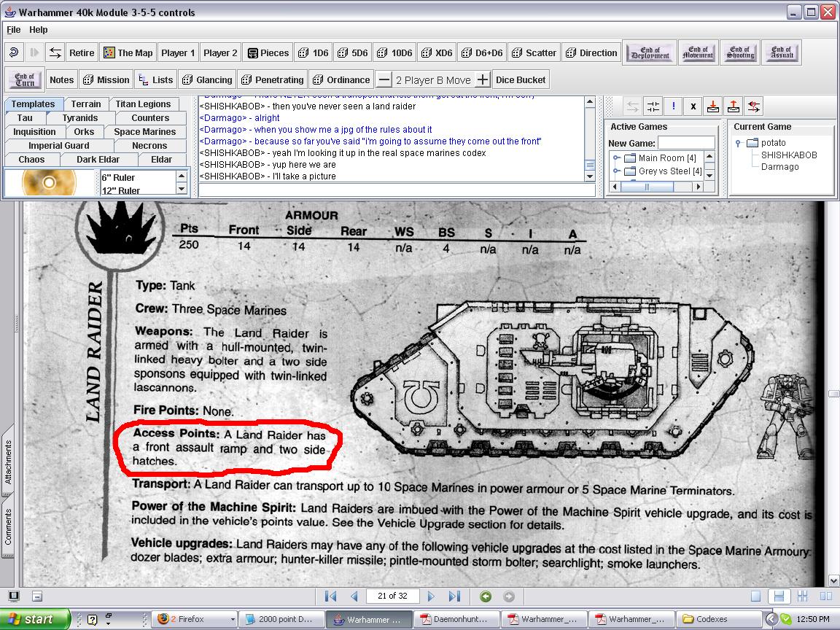The width and height of the screenshot is (840, 630).
Task: Roll Ordinance dice
Action: 342,79
